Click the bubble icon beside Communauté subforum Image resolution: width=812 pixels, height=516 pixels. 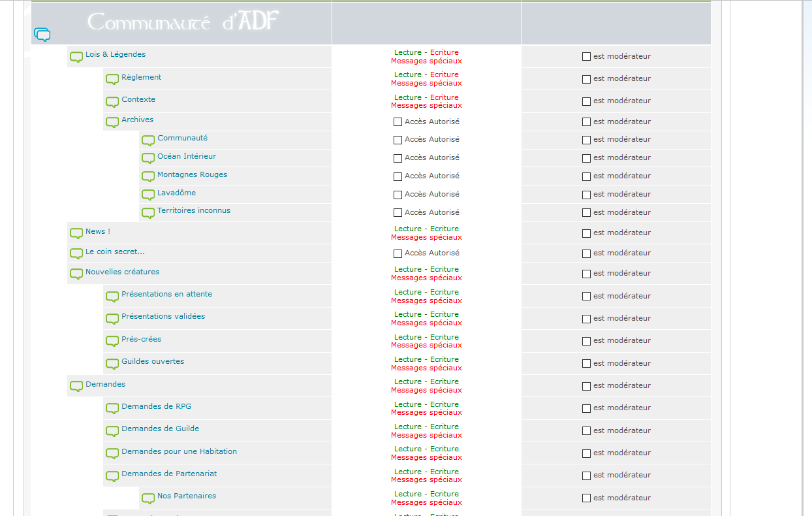(x=148, y=141)
